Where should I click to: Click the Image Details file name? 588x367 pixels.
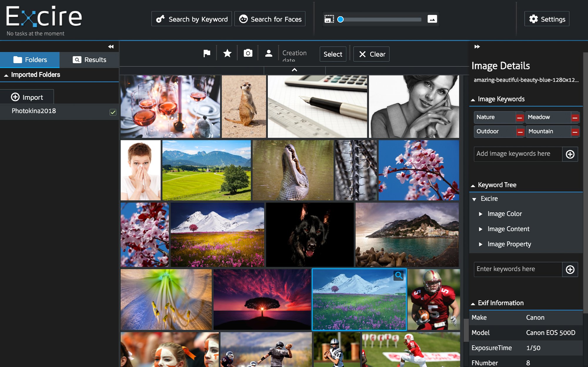click(x=526, y=80)
